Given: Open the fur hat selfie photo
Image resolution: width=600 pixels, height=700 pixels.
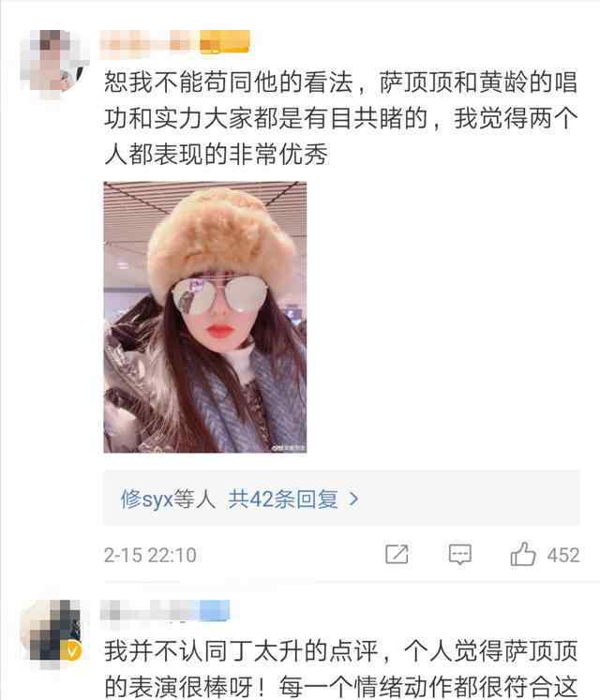Looking at the screenshot, I should click(x=205, y=317).
